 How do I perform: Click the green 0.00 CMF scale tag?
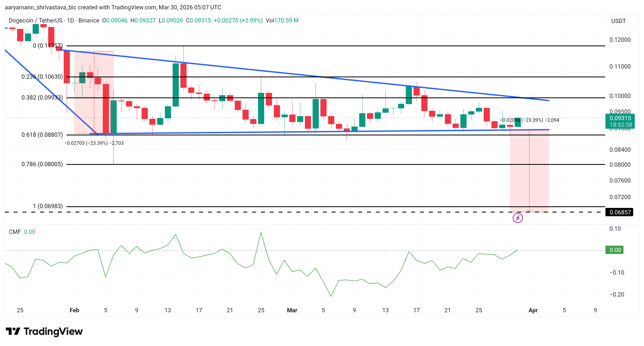coord(615,250)
